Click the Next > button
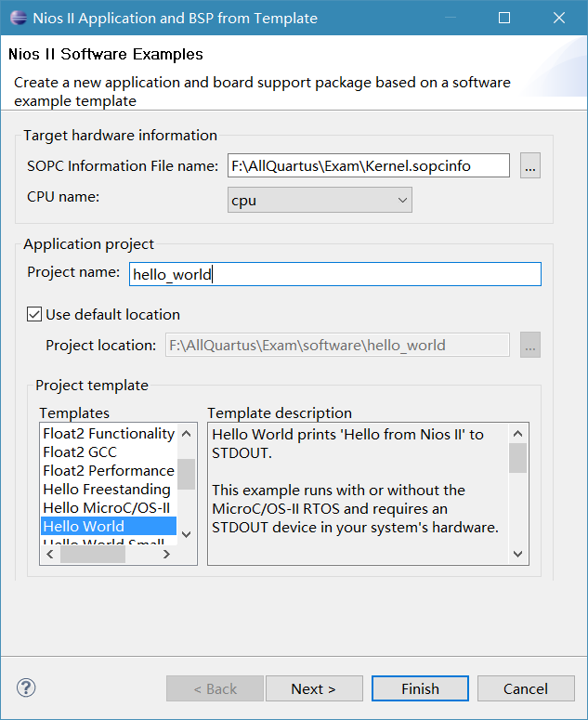Screen dimensions: 588x720 (x=314, y=688)
